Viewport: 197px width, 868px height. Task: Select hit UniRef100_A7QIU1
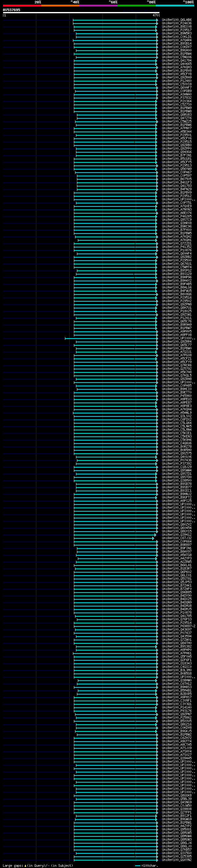click(177, 352)
